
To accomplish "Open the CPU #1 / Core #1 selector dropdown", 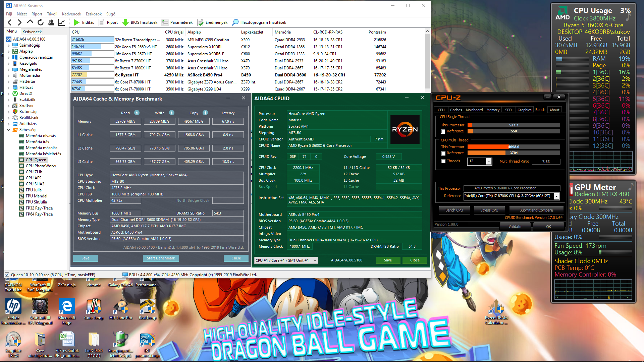I will (286, 260).
